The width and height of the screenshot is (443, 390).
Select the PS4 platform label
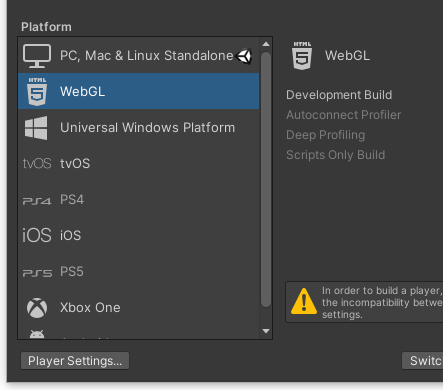(72, 200)
